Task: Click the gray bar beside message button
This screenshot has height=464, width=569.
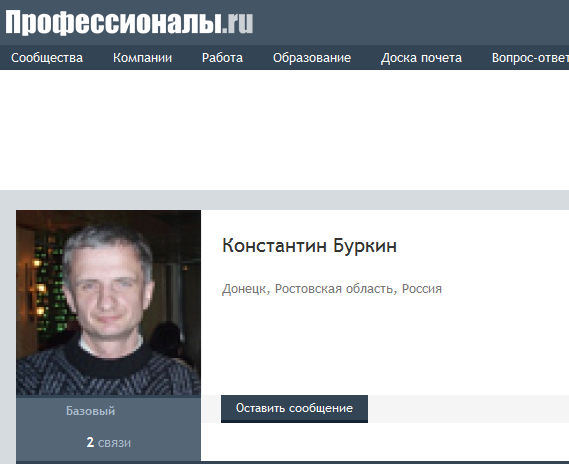Action: click(x=468, y=409)
